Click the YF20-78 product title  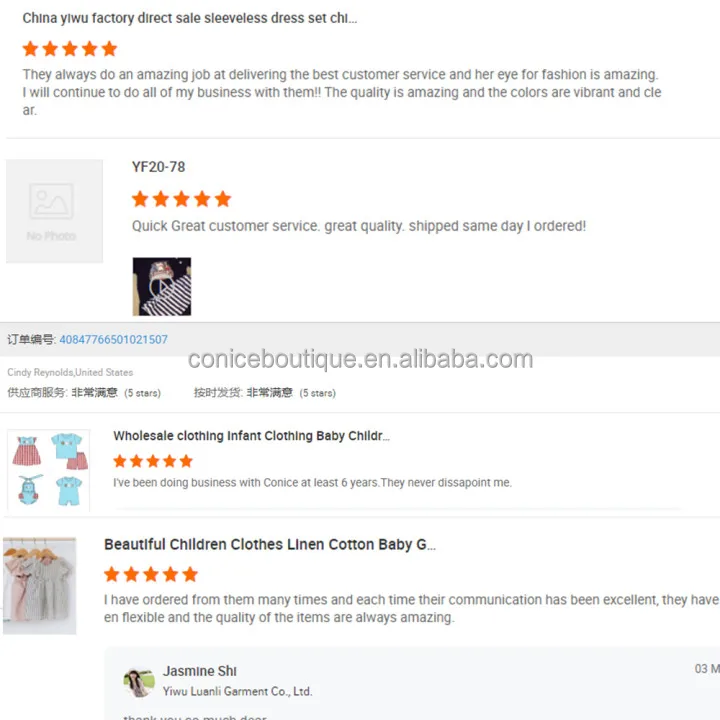coord(158,167)
